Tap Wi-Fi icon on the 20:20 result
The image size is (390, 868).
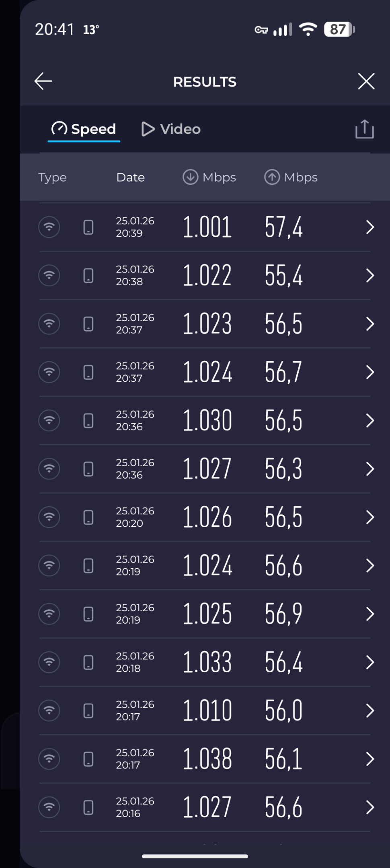49,517
